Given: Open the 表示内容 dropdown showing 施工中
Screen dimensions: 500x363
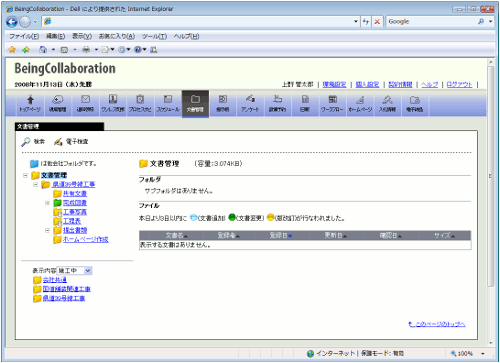Looking at the screenshot, I should tap(74, 271).
